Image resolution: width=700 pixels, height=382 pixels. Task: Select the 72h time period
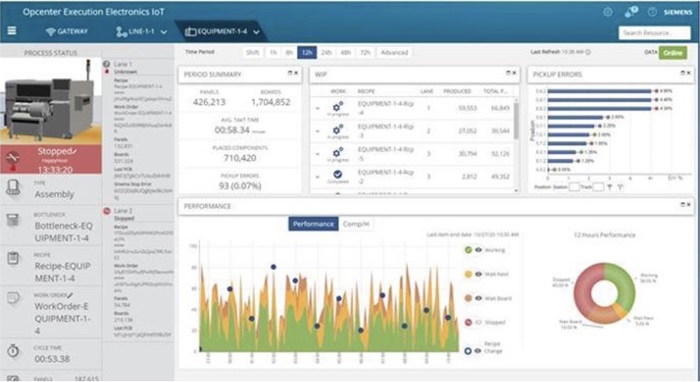coord(365,52)
